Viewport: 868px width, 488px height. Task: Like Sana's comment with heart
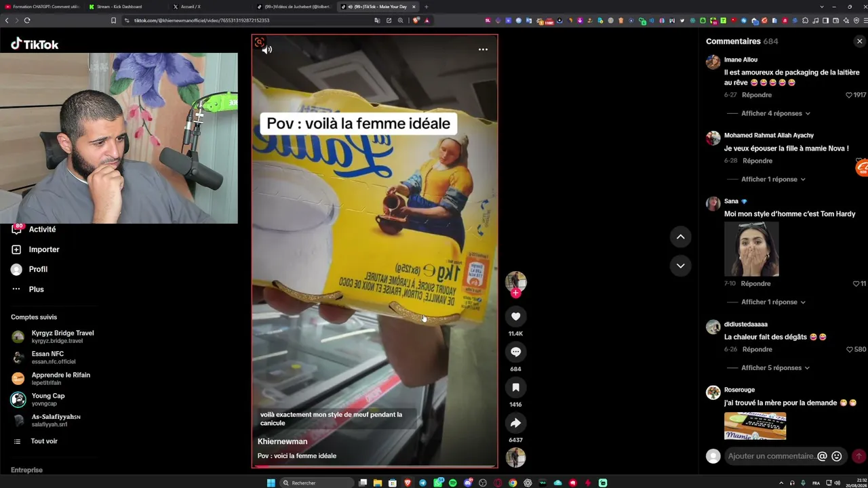click(x=856, y=283)
